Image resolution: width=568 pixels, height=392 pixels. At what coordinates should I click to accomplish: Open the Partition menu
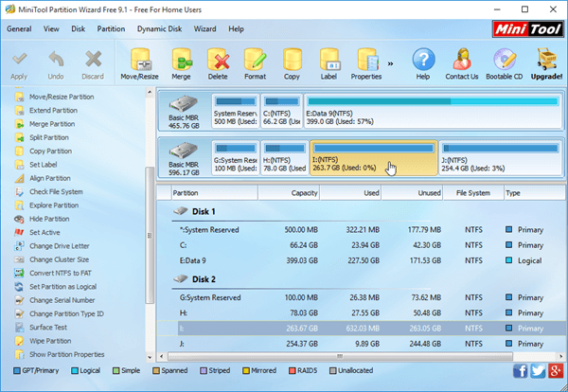[111, 29]
